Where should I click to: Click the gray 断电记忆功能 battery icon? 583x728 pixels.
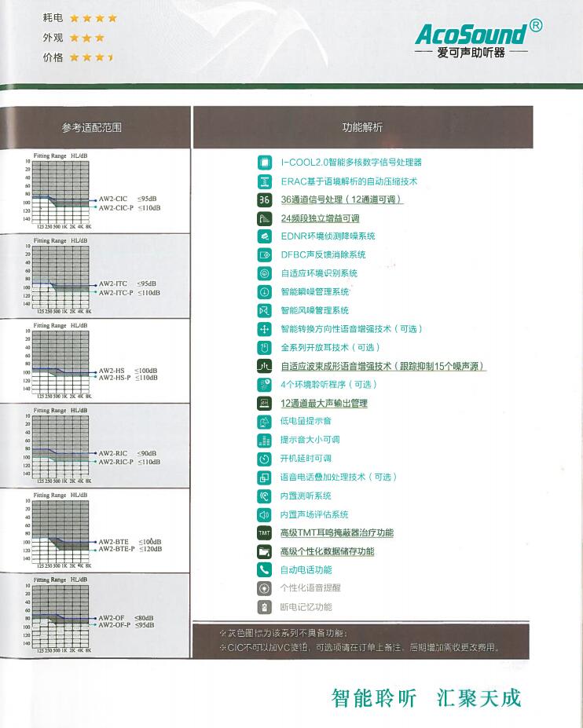pos(264,607)
